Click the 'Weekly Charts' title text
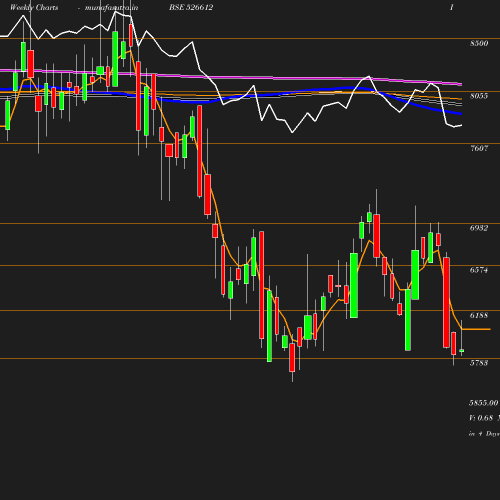This screenshot has height=500, width=500. 34,7
